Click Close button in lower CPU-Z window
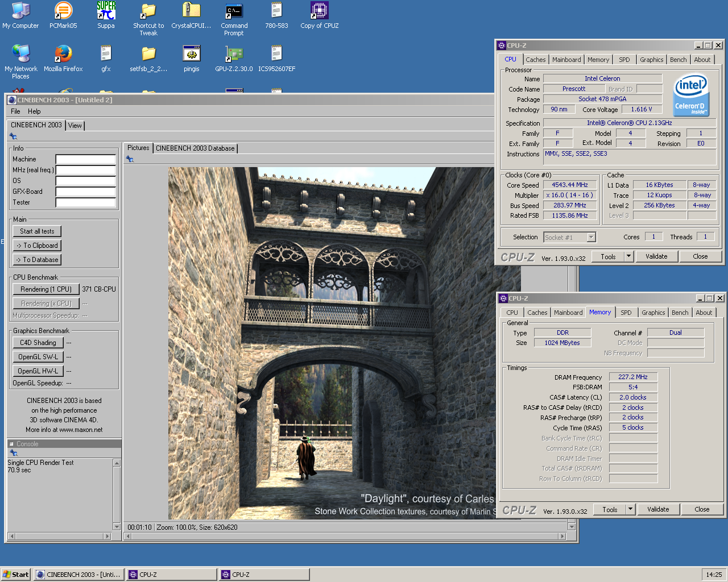This screenshot has height=582, width=728. tap(702, 509)
